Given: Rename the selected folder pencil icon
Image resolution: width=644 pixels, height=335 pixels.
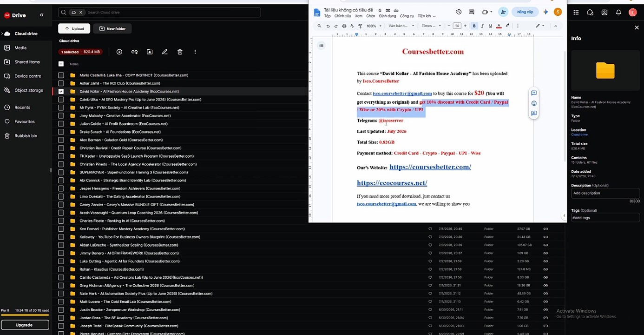Looking at the screenshot, I should tap(164, 52).
